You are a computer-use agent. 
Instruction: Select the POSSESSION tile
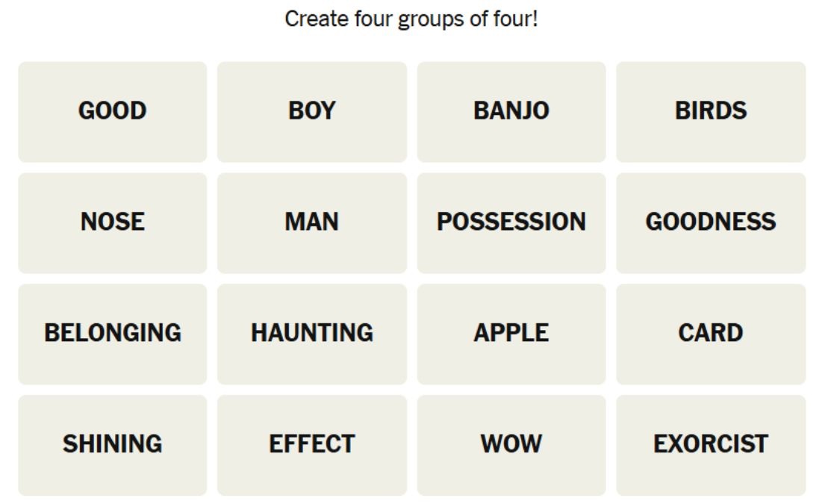511,223
